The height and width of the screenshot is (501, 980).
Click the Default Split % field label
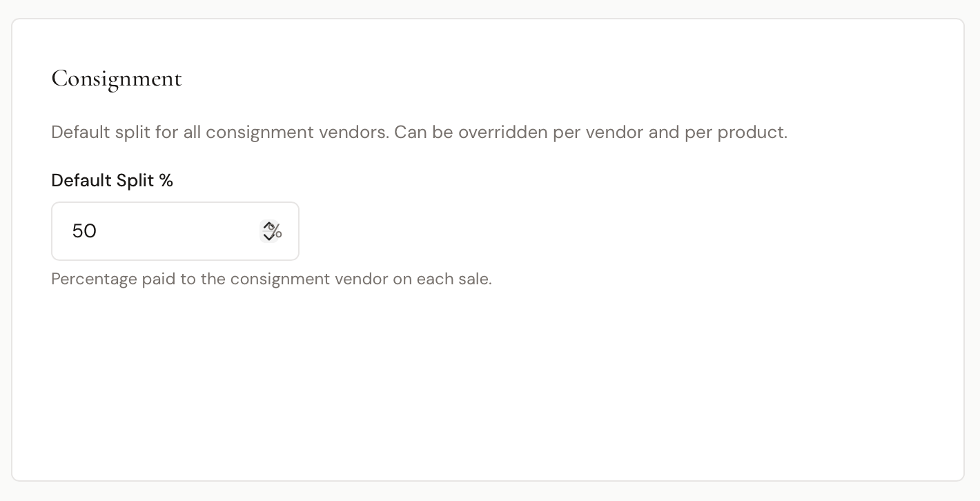112,180
